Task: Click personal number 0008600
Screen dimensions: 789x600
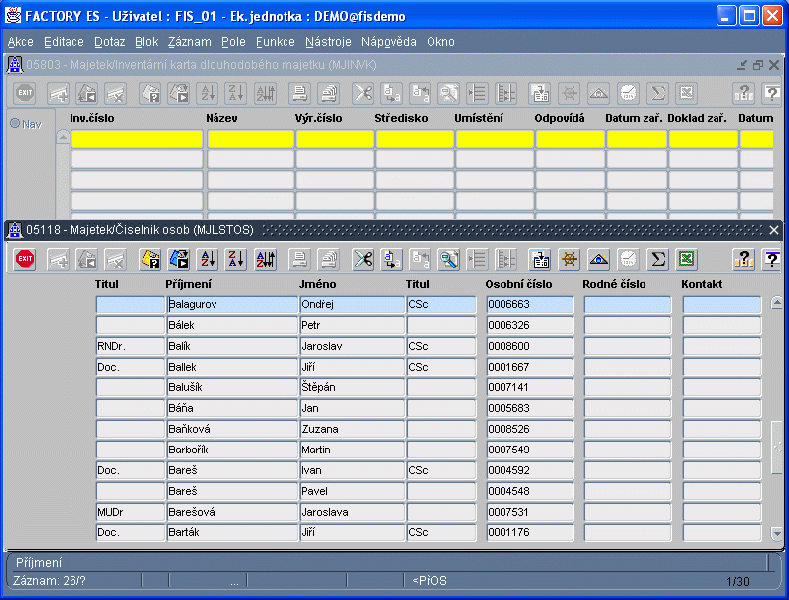Action: click(530, 346)
